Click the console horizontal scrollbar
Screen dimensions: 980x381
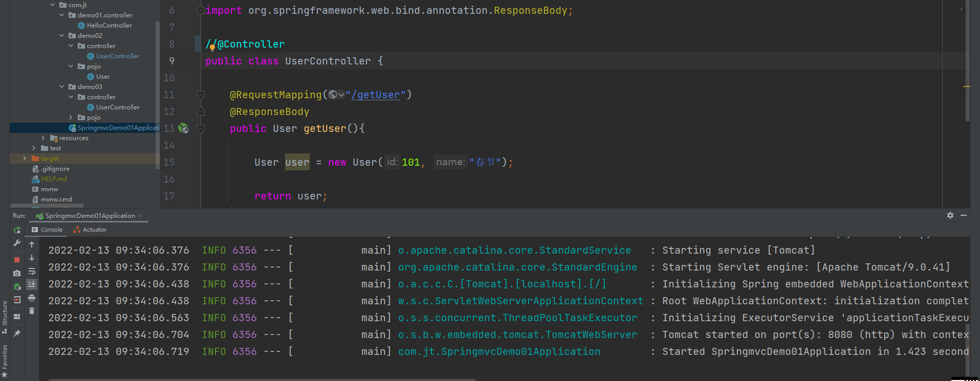(x=262, y=379)
